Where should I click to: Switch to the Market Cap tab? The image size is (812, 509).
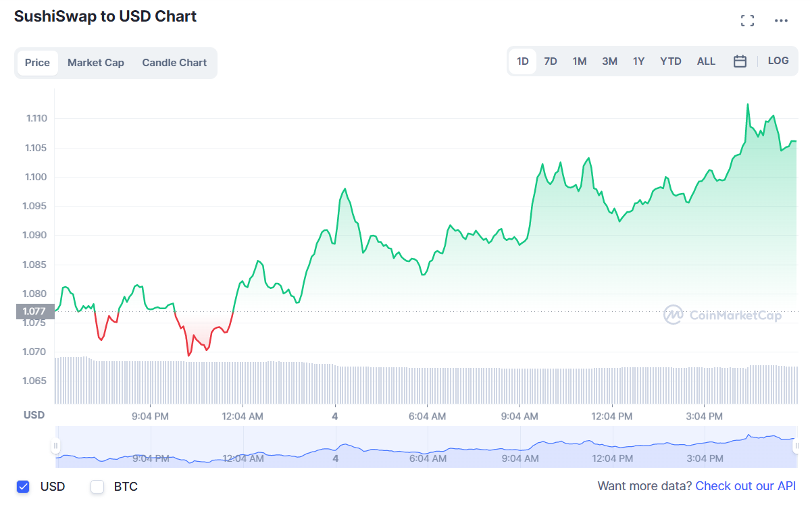pyautogui.click(x=96, y=63)
